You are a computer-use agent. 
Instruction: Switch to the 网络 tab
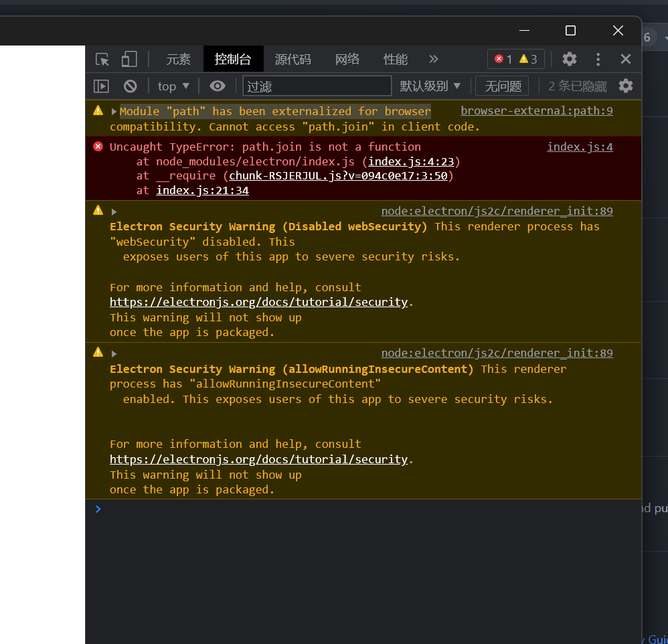pyautogui.click(x=347, y=59)
